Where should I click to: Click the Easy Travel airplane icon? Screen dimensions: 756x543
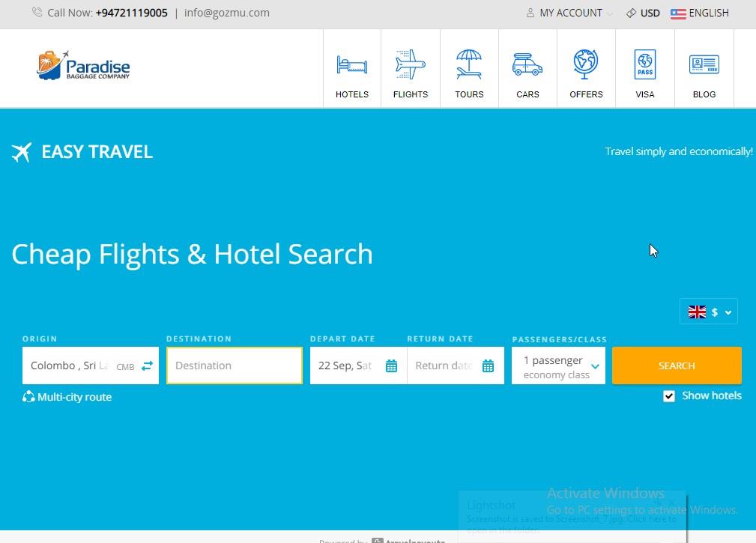point(22,152)
